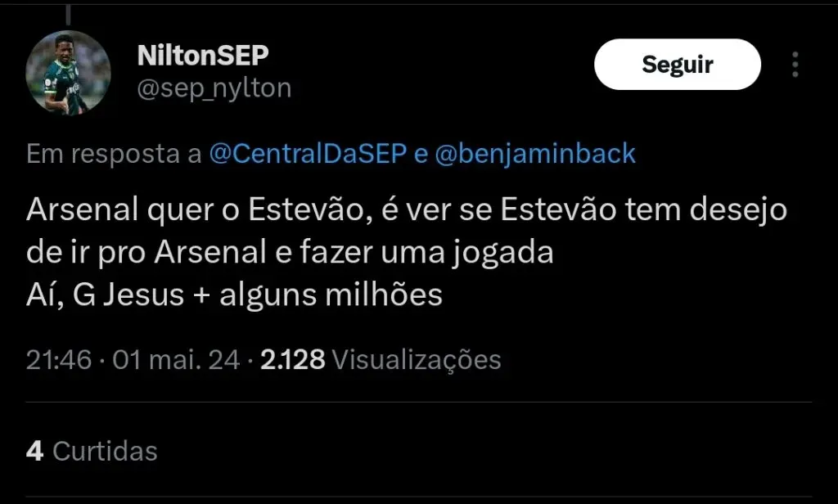Click the 21:46 post time
Screen dimensions: 838x504
(58, 359)
